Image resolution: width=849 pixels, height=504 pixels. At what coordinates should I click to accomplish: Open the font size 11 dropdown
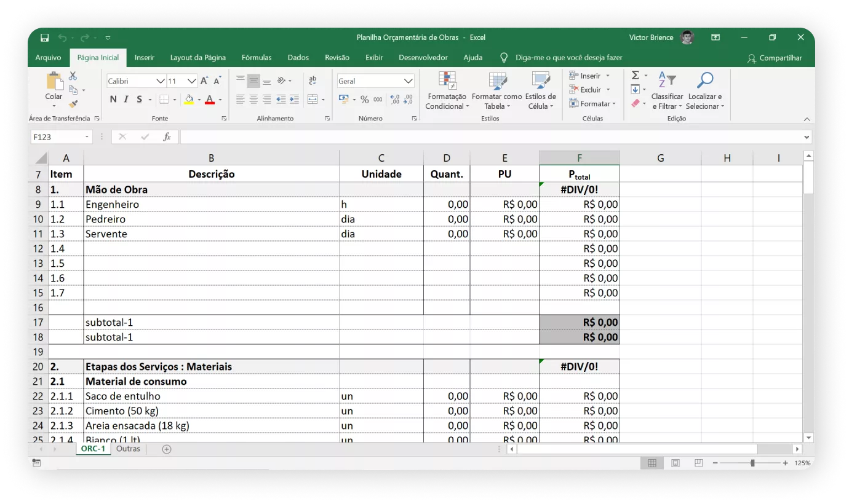pyautogui.click(x=192, y=81)
